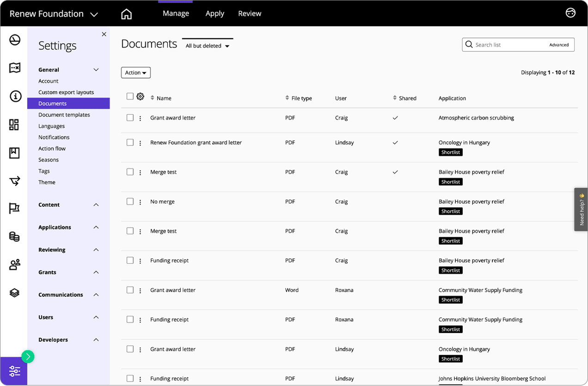Image resolution: width=588 pixels, height=386 pixels.
Task: Open the Action dropdown button
Action: tap(136, 72)
